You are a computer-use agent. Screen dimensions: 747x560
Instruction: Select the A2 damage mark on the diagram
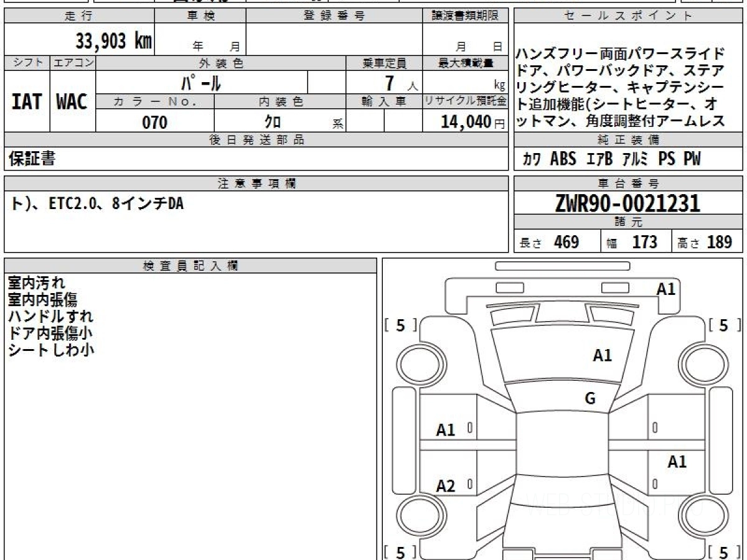coord(446,486)
